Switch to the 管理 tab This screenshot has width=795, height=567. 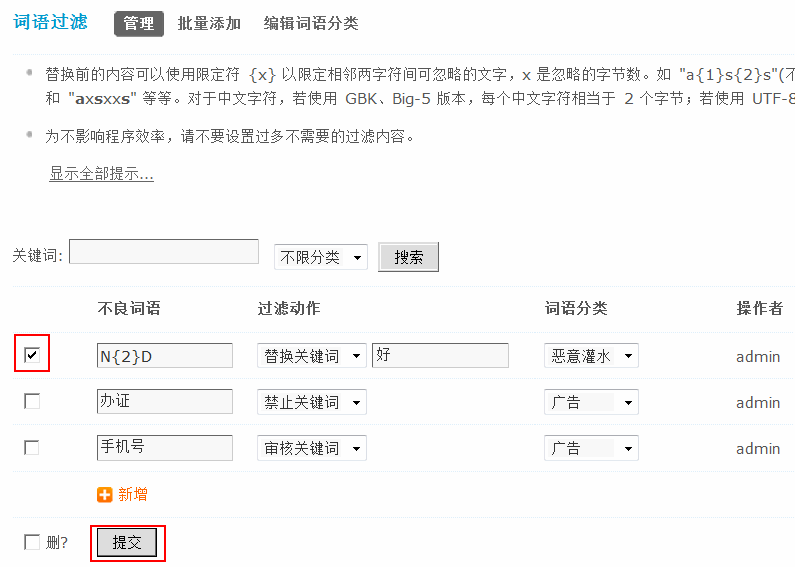139,23
